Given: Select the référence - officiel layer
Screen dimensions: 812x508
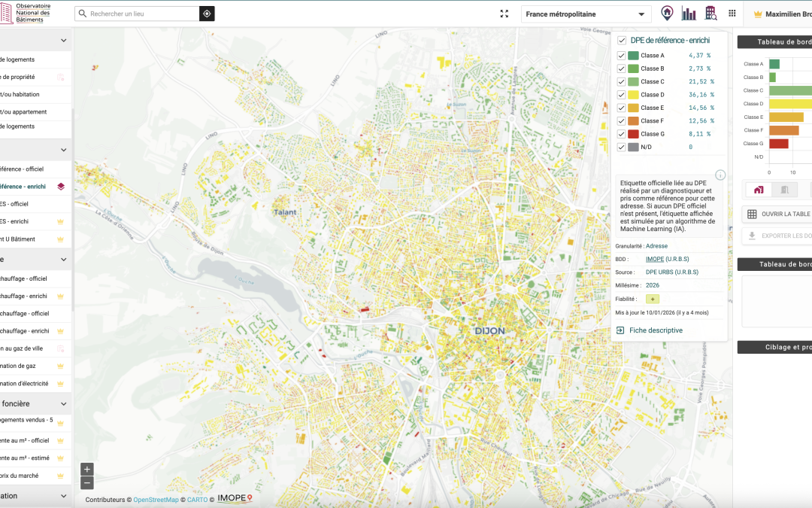Looking at the screenshot, I should [35, 169].
